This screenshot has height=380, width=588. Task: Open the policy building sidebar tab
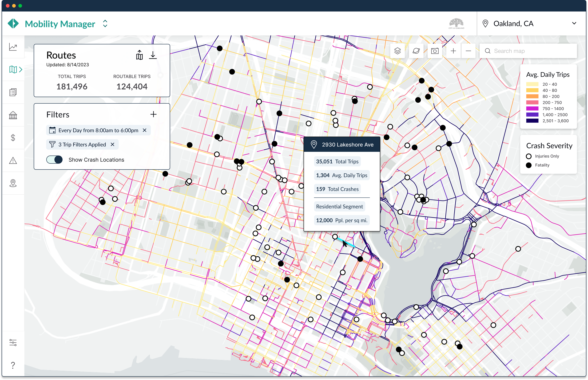pos(13,115)
